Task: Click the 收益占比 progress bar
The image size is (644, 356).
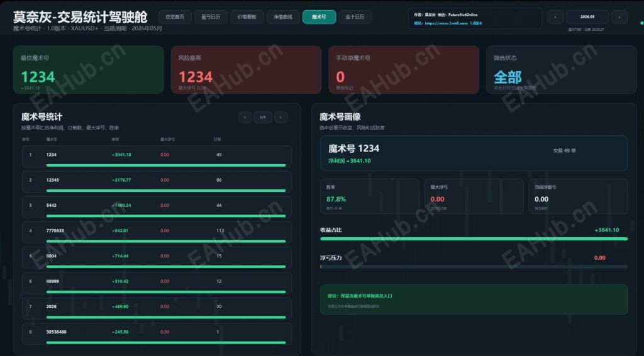Action: coord(474,238)
